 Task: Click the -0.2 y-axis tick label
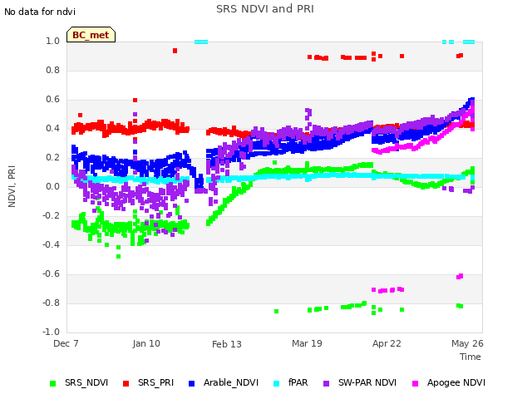coord(51,215)
